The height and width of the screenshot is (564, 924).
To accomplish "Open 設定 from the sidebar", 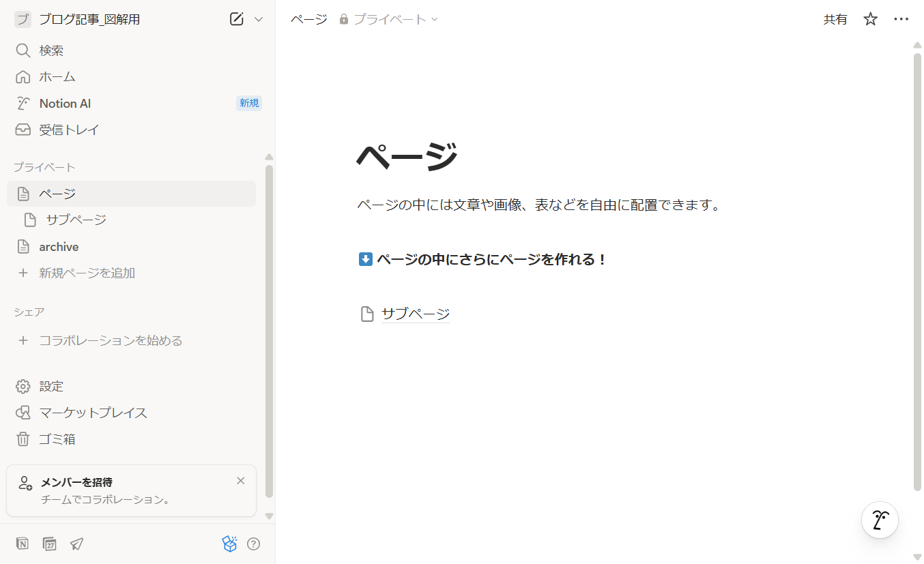I will click(51, 386).
